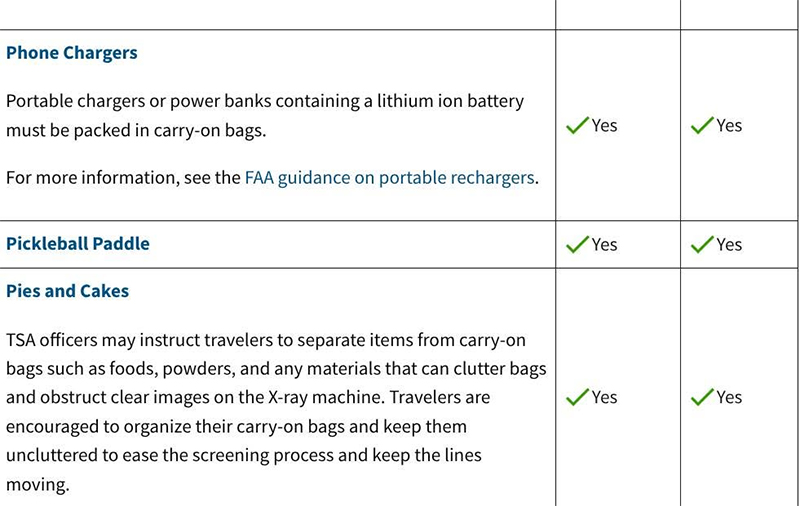The image size is (800, 506).
Task: Click the first 'Yes' text in Pies and Cakes row
Action: 605,397
